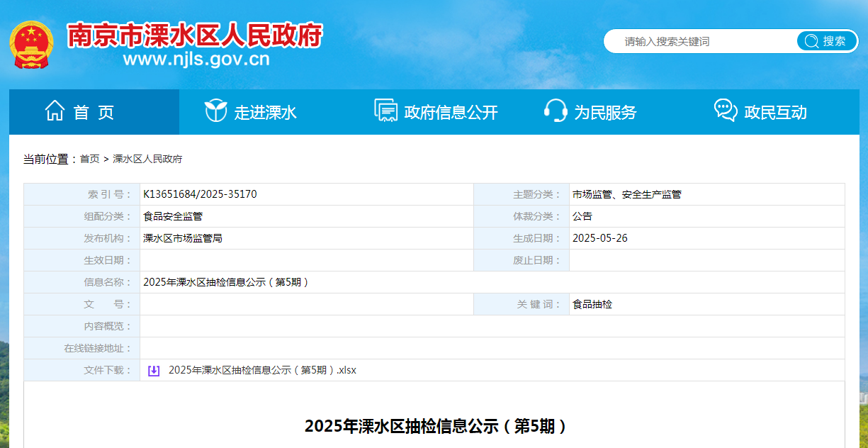Click the 生效日期 label cell
The image size is (868, 448).
81,260
